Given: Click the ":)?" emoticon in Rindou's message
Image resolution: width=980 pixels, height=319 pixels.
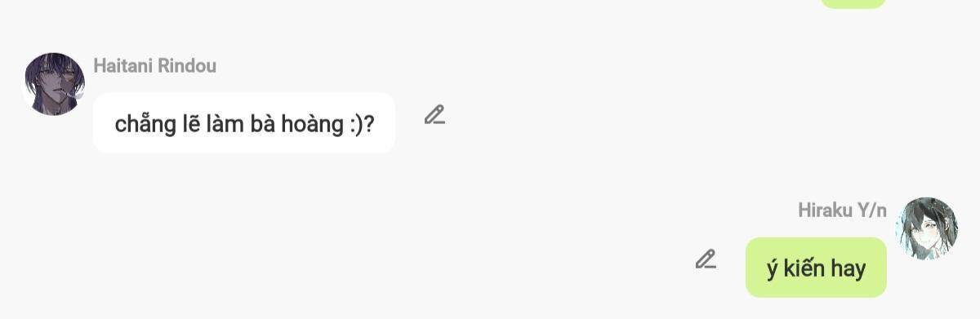Looking at the screenshot, I should [360, 124].
